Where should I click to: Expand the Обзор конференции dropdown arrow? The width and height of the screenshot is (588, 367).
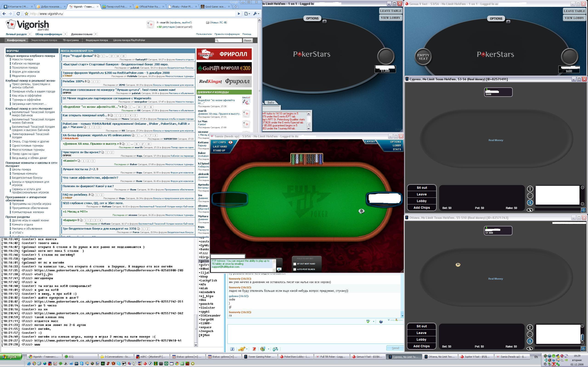point(65,34)
